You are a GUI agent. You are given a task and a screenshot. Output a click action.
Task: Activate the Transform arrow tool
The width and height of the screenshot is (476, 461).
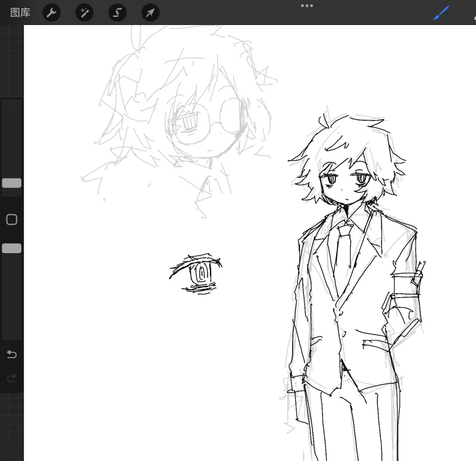(151, 13)
